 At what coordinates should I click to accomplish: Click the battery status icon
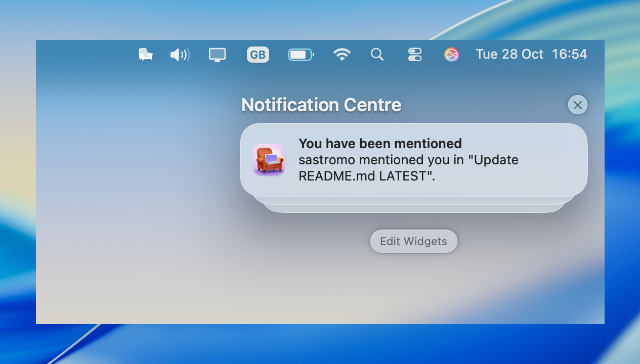(x=301, y=54)
